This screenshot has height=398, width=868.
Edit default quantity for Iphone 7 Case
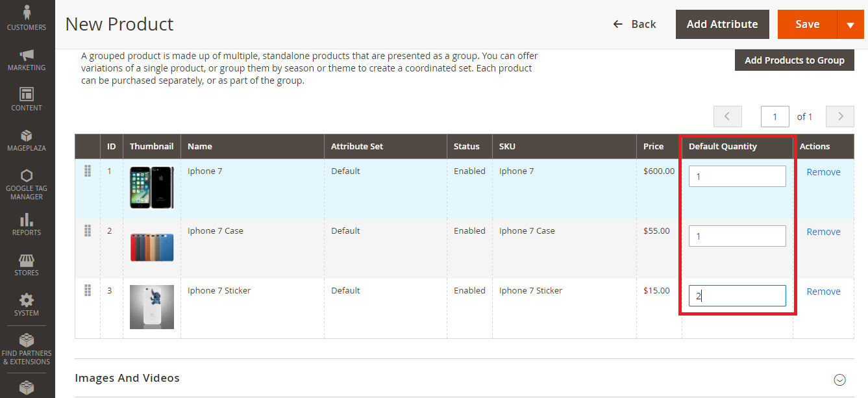click(x=738, y=236)
